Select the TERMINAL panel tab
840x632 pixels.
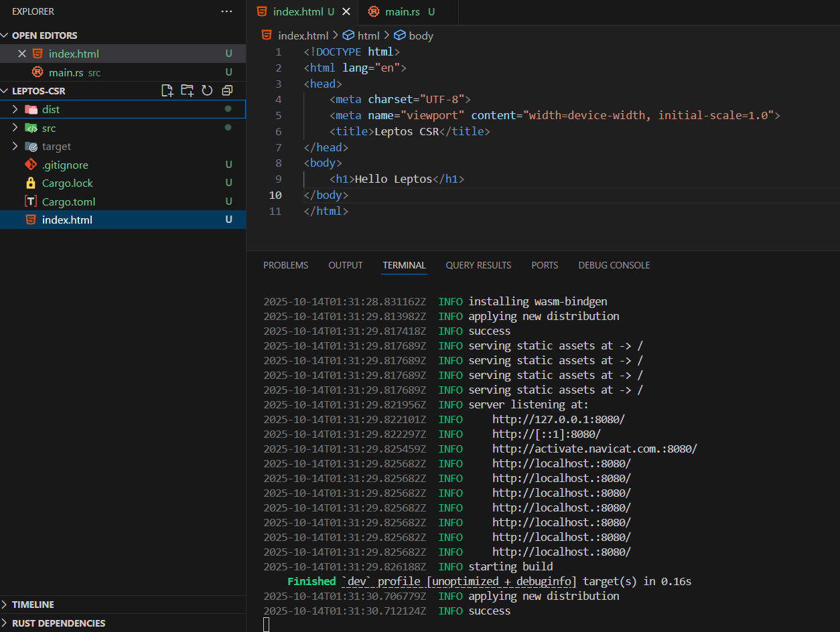tap(405, 265)
